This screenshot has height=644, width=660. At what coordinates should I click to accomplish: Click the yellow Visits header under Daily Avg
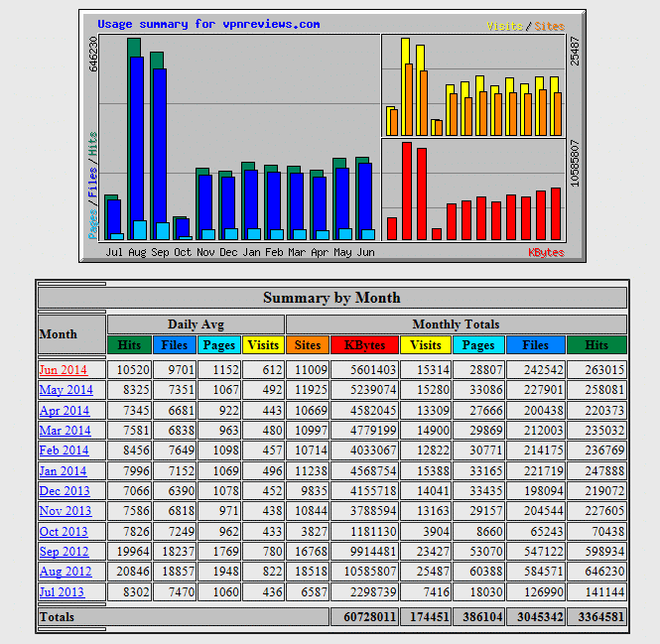pos(263,345)
